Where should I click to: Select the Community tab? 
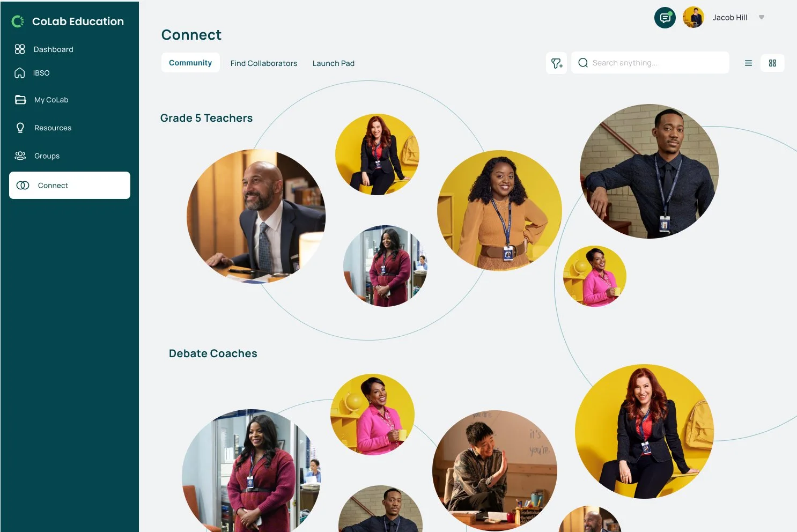click(x=190, y=63)
